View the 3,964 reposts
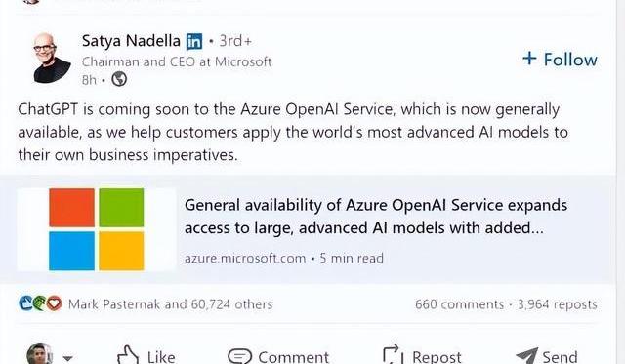625x364 pixels. click(558, 304)
